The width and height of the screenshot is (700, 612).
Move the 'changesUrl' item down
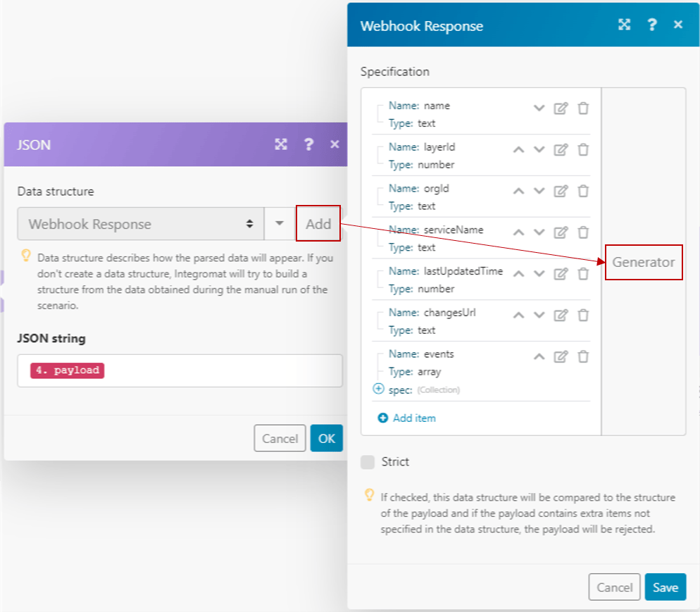click(x=539, y=316)
